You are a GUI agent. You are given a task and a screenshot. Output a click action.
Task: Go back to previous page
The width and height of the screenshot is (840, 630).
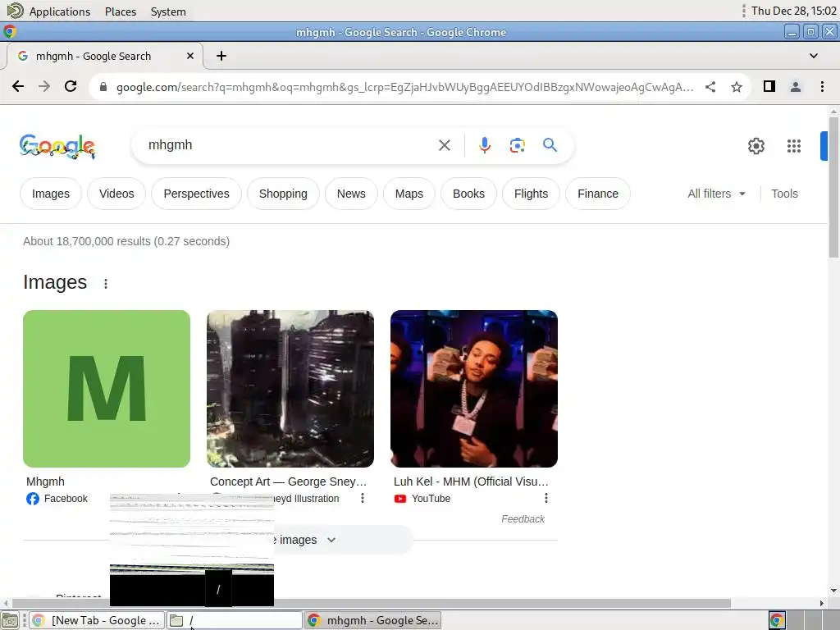tap(18, 87)
